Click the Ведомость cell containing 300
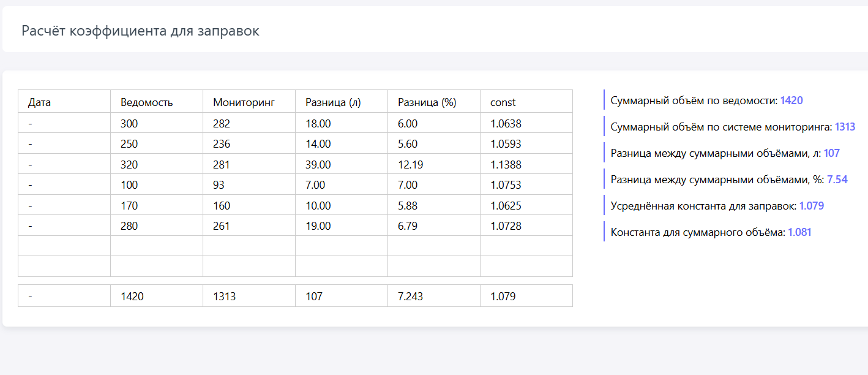This screenshot has width=868, height=375. 156,124
